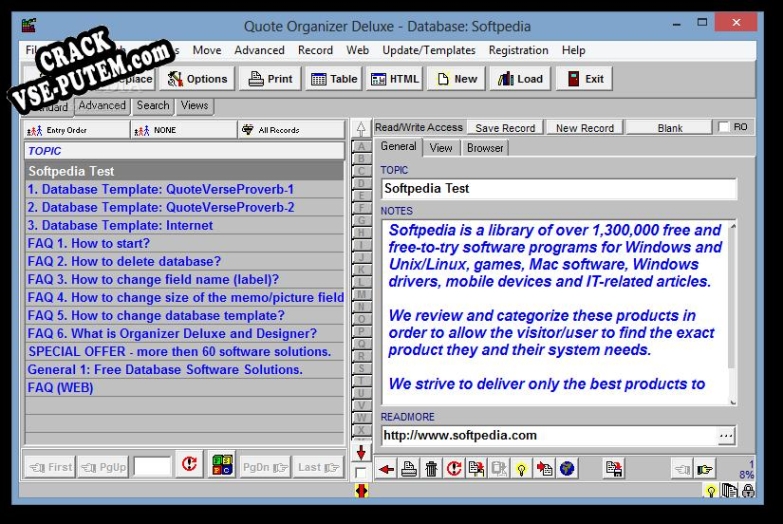Screen dimensions: 783x524
Task: Switch to the Advanced toolbar tab
Action: pyautogui.click(x=102, y=105)
